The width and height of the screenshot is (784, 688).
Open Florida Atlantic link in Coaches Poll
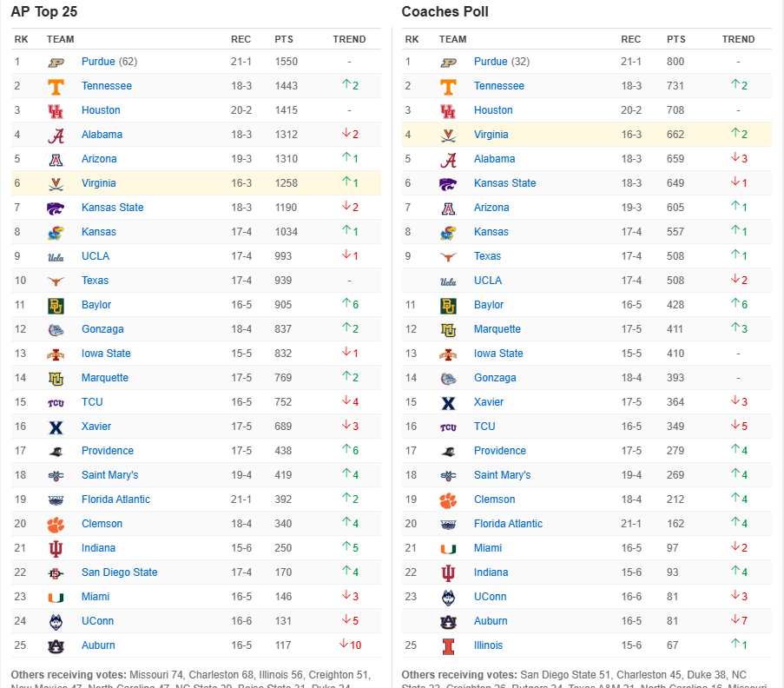pyautogui.click(x=508, y=523)
